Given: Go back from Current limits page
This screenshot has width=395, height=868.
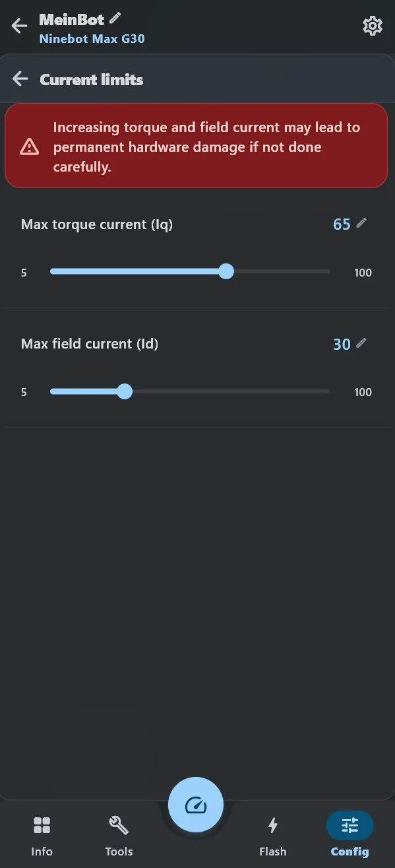Looking at the screenshot, I should 20,79.
